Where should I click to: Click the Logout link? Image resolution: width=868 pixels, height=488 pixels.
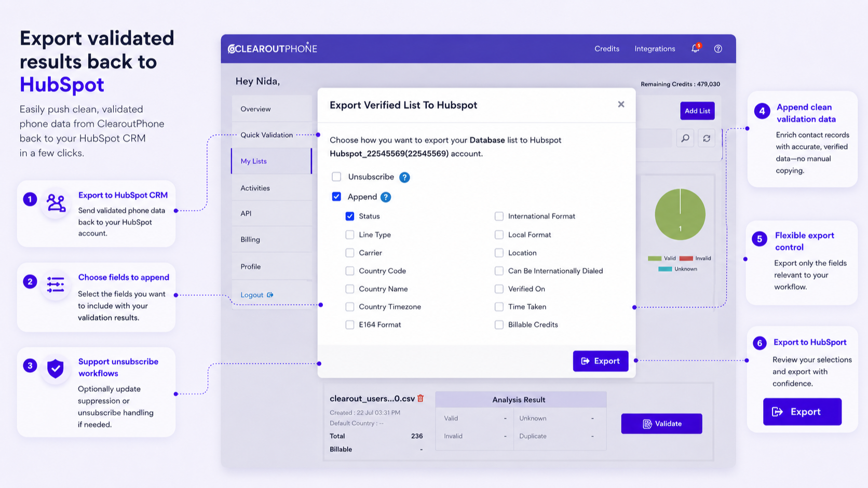tap(252, 295)
